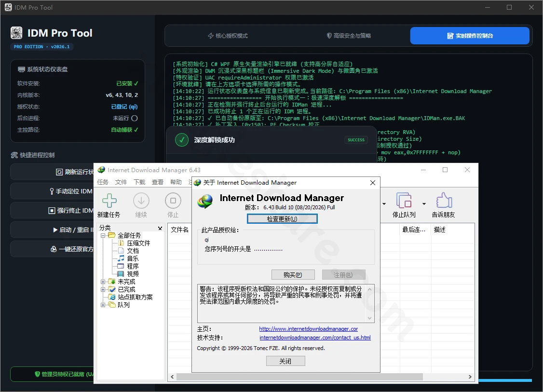Switch to Real-time Console (实时操作控制台) tab
Screen dimensions: 543x392
click(x=470, y=36)
